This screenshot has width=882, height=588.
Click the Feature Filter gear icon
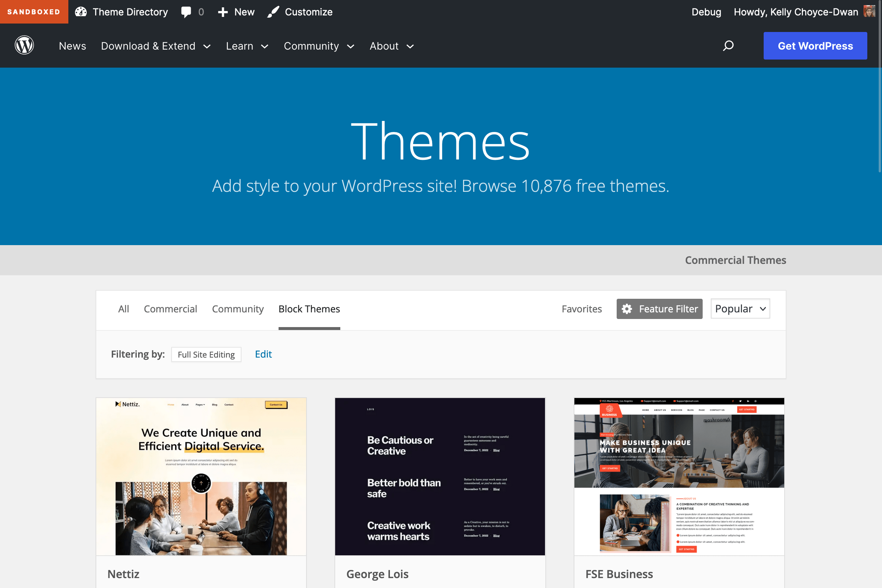pos(627,309)
